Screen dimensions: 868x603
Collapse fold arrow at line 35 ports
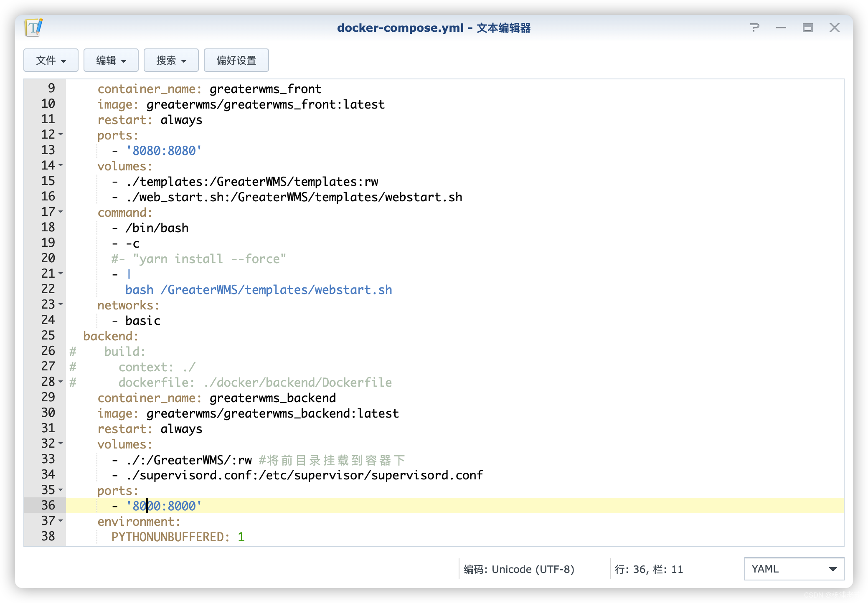[61, 490]
